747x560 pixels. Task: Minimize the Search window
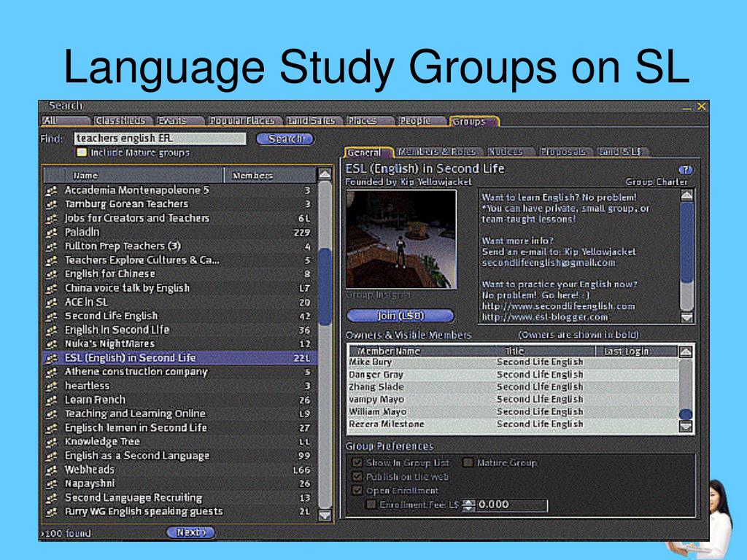click(686, 108)
